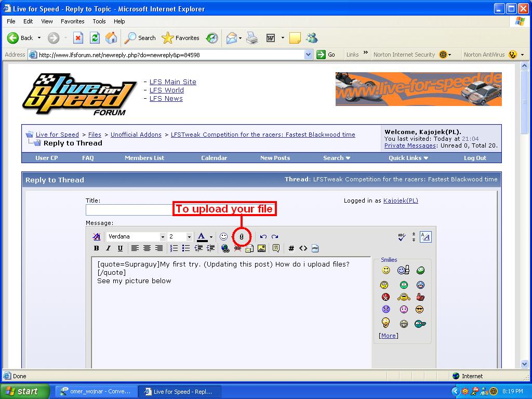Open the Favorites menu
Screen dimensions: 532x399
point(73,21)
